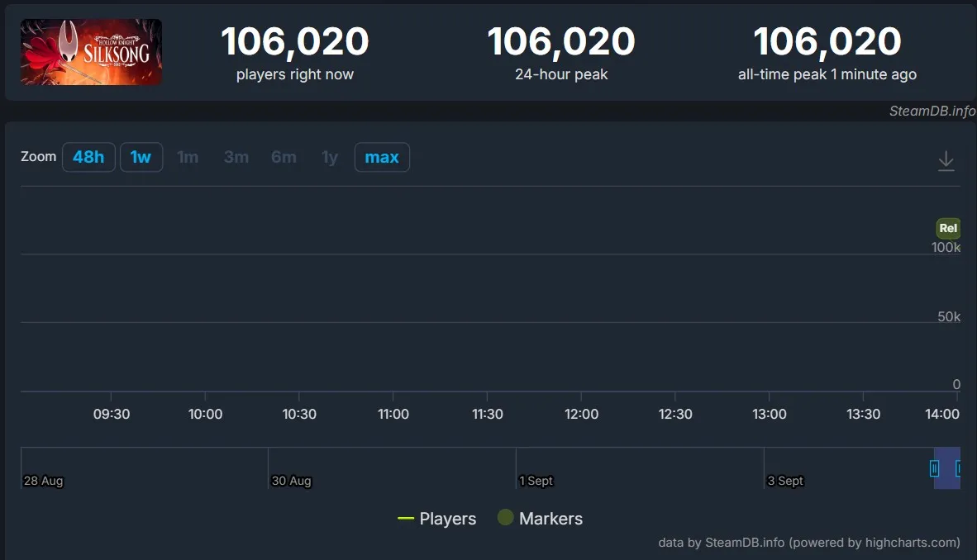Click the 30 Aug navigator timeline position

(x=291, y=481)
